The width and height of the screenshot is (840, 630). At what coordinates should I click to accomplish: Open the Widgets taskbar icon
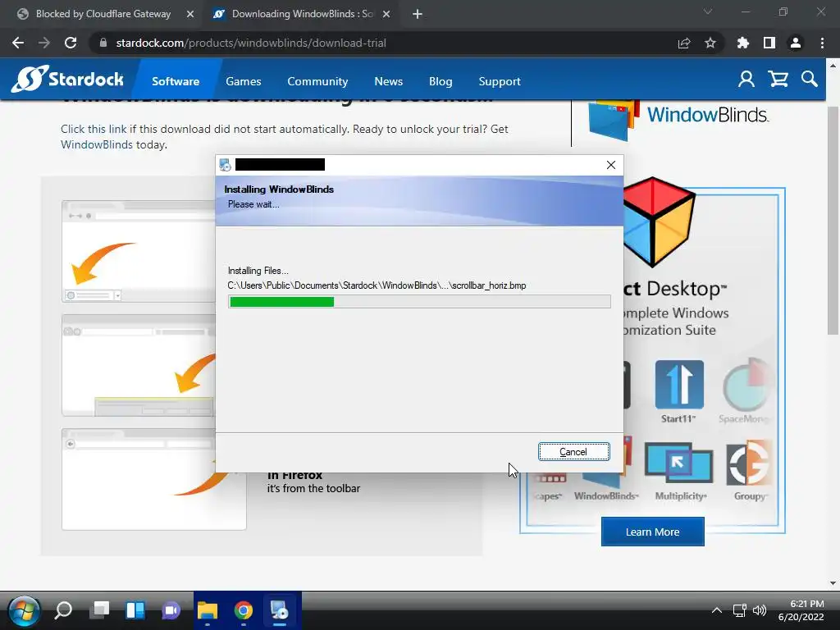(135, 610)
